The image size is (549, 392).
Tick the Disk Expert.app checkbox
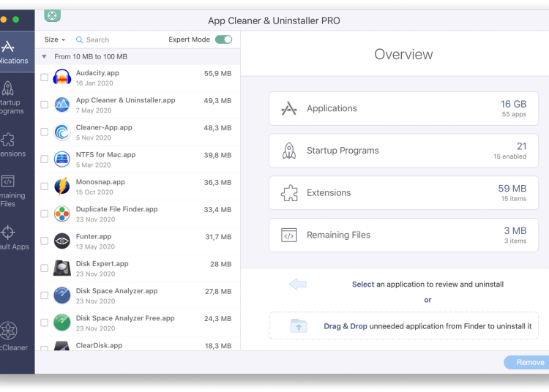pyautogui.click(x=45, y=268)
